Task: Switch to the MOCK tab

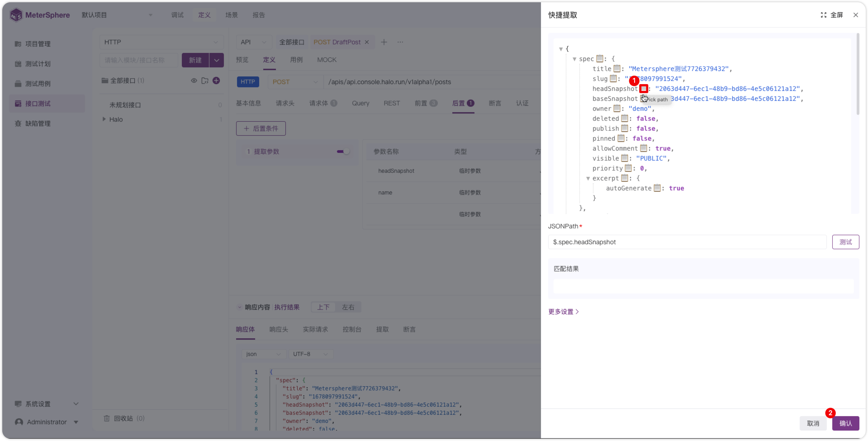Action: tap(327, 60)
